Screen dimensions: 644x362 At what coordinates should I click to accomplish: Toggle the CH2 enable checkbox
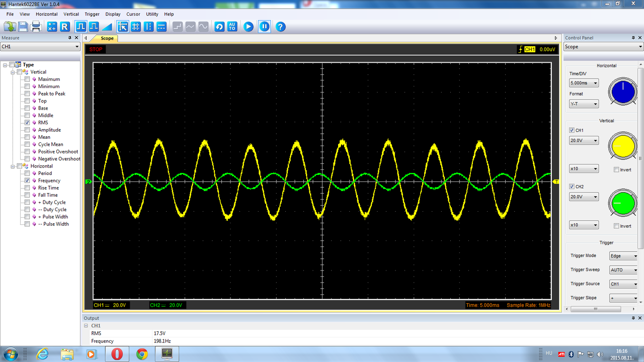[572, 187]
